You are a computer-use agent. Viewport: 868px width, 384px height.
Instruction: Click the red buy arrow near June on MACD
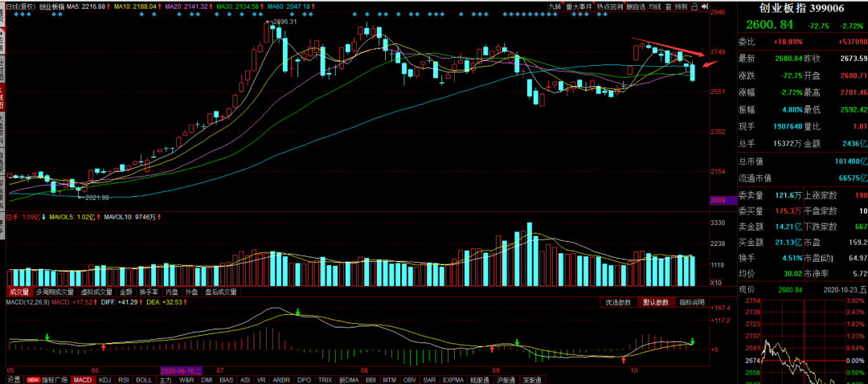[x=104, y=346]
